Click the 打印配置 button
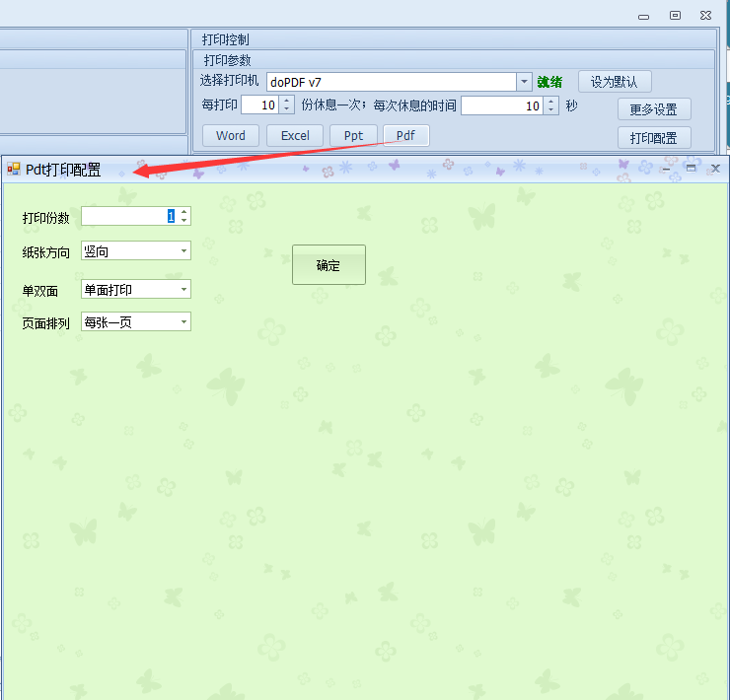 pos(654,138)
